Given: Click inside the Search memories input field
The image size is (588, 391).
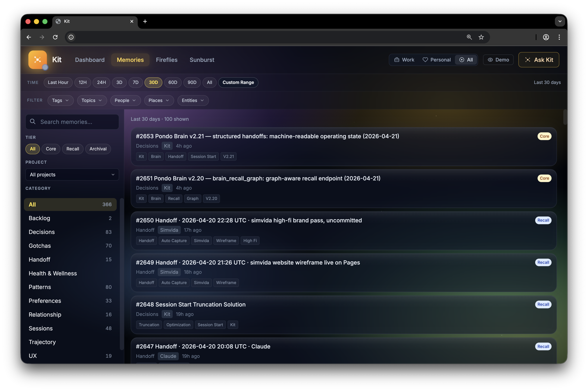Looking at the screenshot, I should [72, 121].
